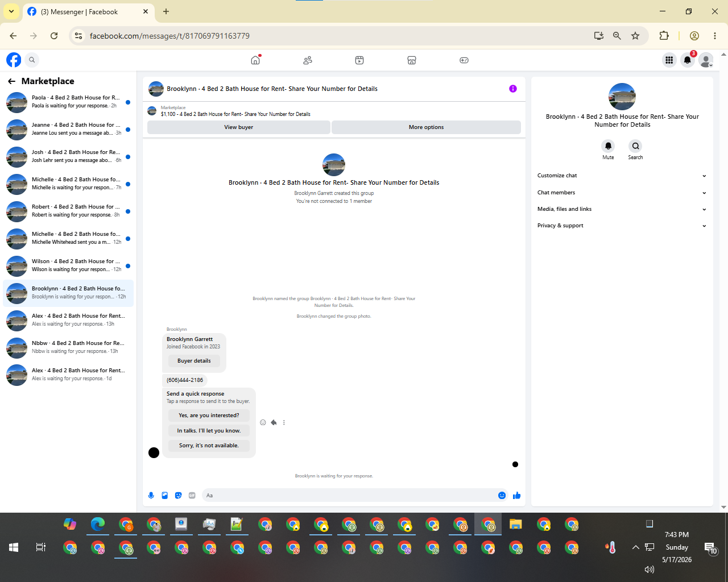Open Chrome tab search dropdown
This screenshot has width=728, height=582.
point(11,11)
